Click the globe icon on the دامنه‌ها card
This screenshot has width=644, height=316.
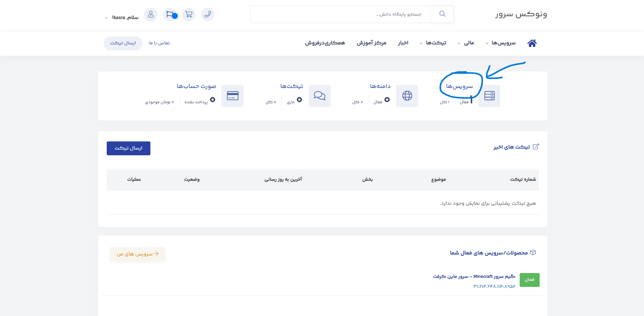click(407, 96)
